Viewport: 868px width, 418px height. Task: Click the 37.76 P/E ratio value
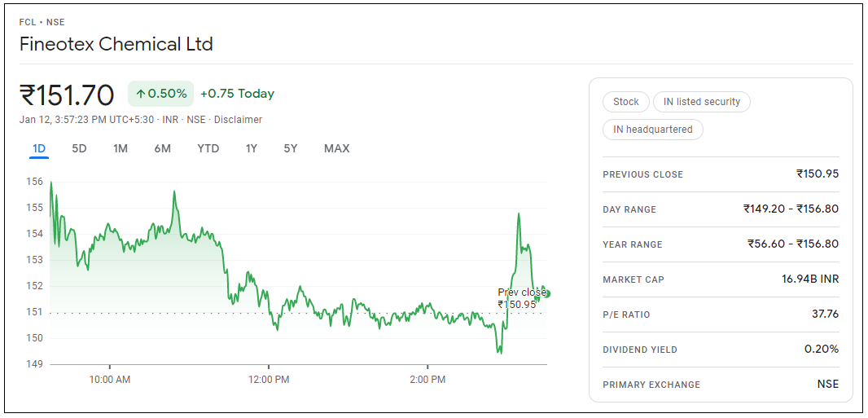click(825, 315)
